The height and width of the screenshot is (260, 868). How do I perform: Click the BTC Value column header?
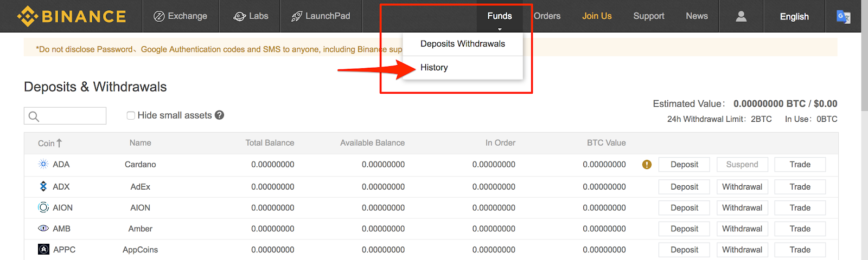[607, 143]
